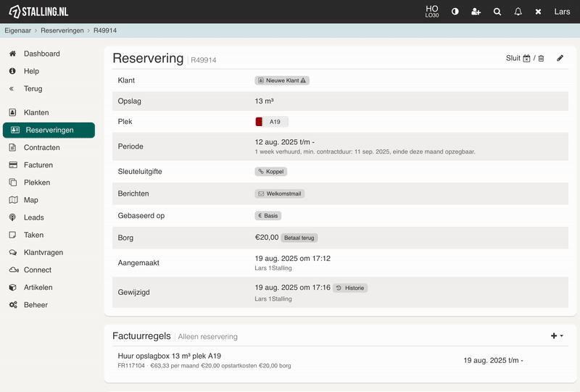This screenshot has height=392, width=580.
Task: Open the plus dropdown in Factuurregels
Action: click(557, 335)
